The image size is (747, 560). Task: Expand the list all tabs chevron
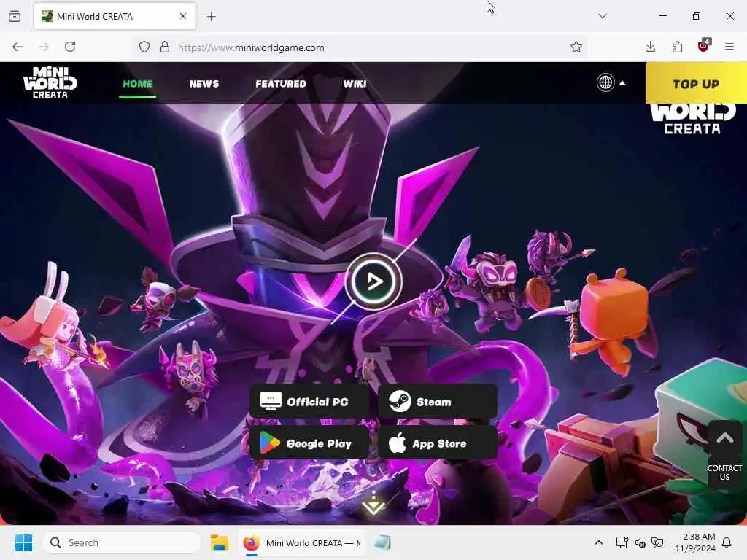(x=603, y=16)
